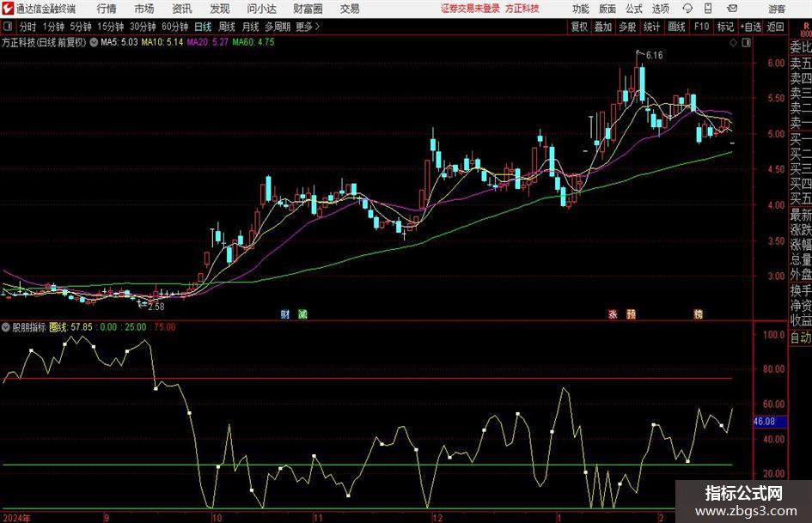Switch to 15分钟 chart period
This screenshot has width=812, height=523.
[x=110, y=27]
